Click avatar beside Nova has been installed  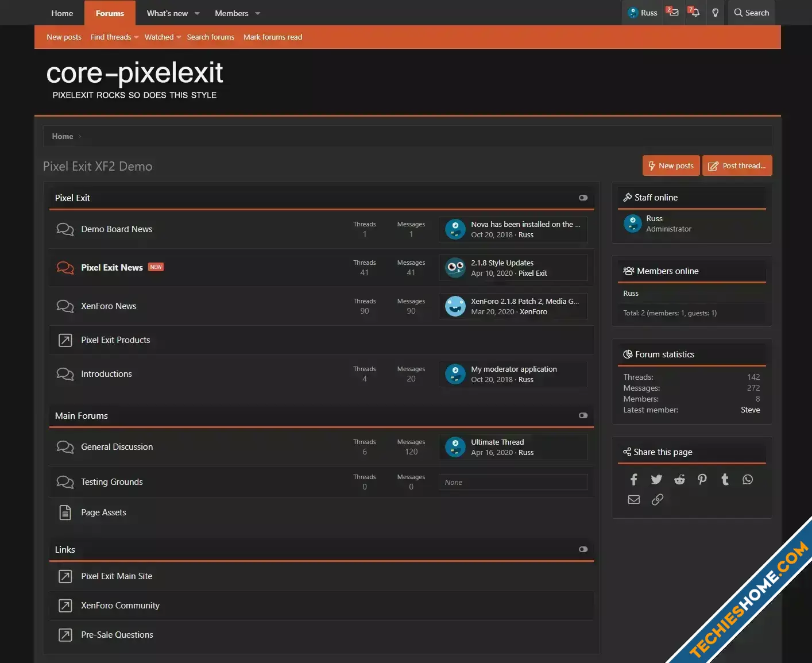455,229
